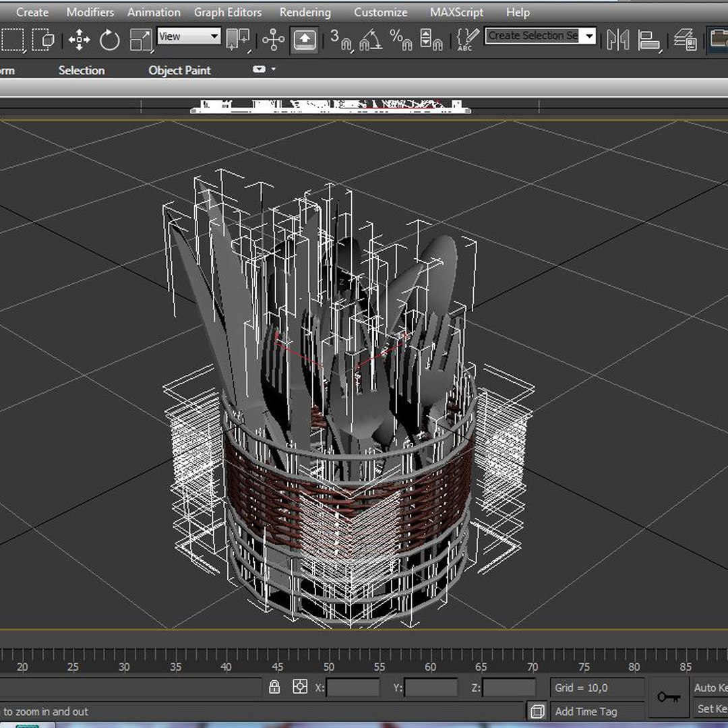Select the Rectangular Selection Region tool

point(13,40)
